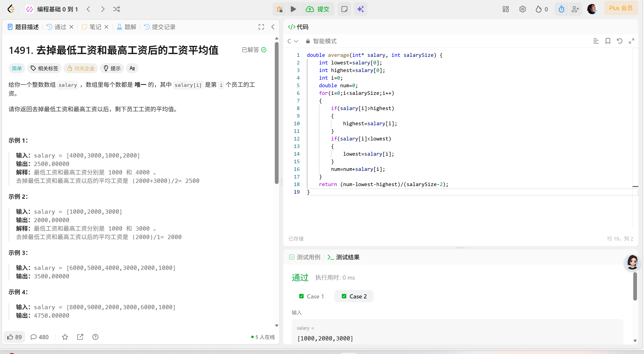Reset the code editor to default
The image size is (644, 354).
[620, 41]
